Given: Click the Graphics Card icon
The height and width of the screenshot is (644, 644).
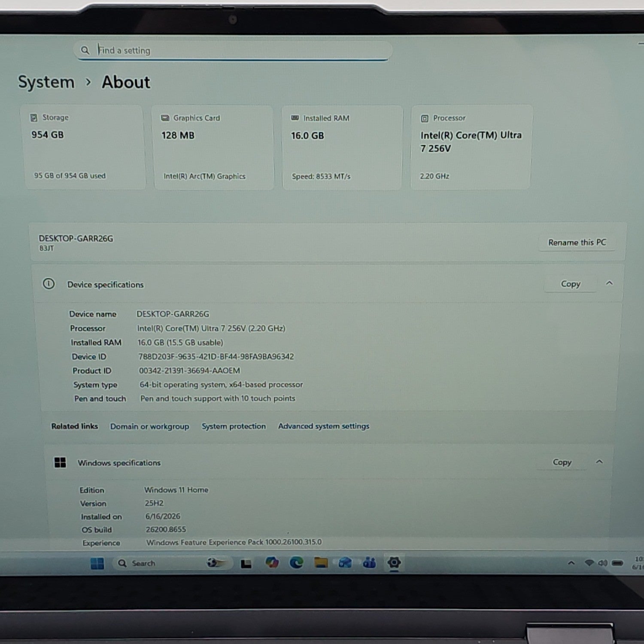Looking at the screenshot, I should point(165,118).
